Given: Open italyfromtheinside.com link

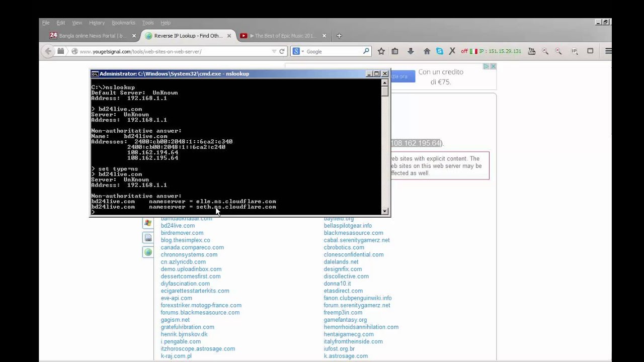Looking at the screenshot, I should coord(353,341).
